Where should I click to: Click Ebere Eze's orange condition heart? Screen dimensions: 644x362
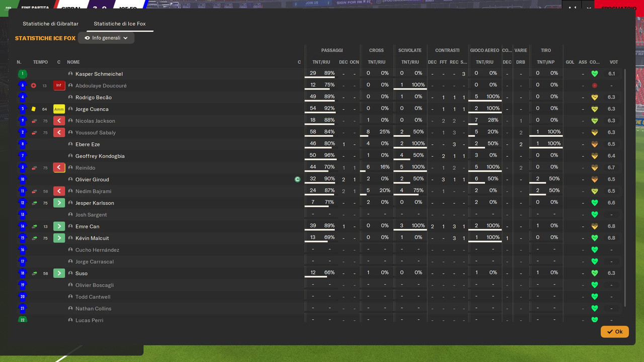(594, 144)
